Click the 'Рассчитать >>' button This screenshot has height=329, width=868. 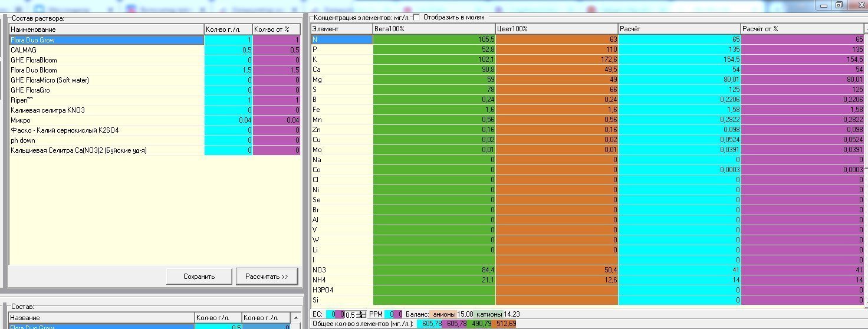click(267, 276)
